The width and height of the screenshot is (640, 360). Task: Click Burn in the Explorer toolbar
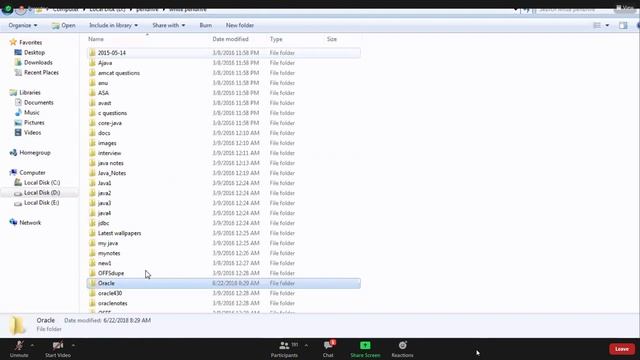coord(206,25)
